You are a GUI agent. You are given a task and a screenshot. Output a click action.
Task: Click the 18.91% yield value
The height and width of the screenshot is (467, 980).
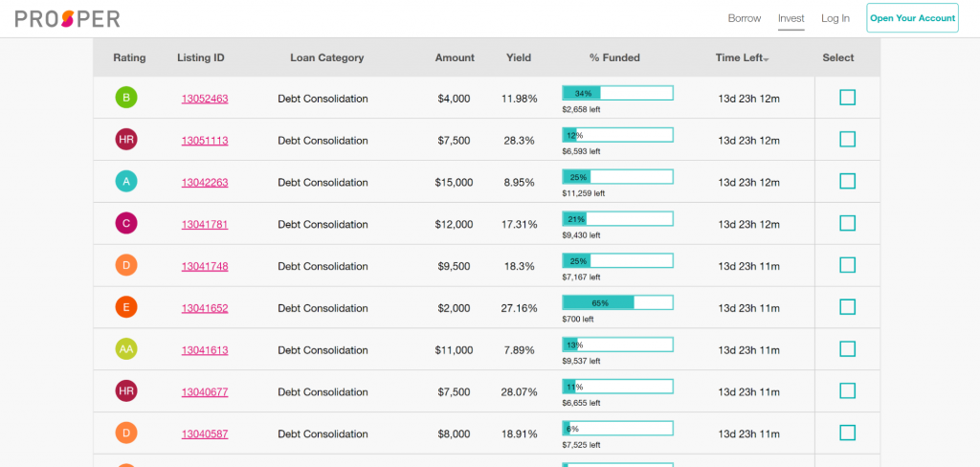click(x=520, y=434)
